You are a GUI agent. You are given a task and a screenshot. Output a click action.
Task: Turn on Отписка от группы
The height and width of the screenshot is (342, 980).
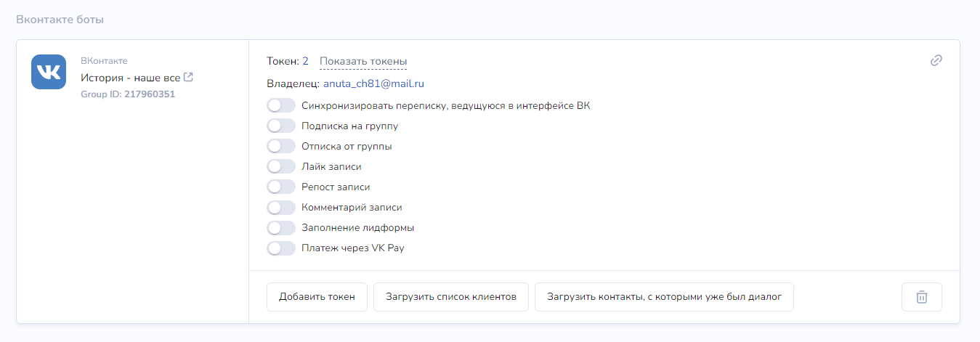point(281,146)
